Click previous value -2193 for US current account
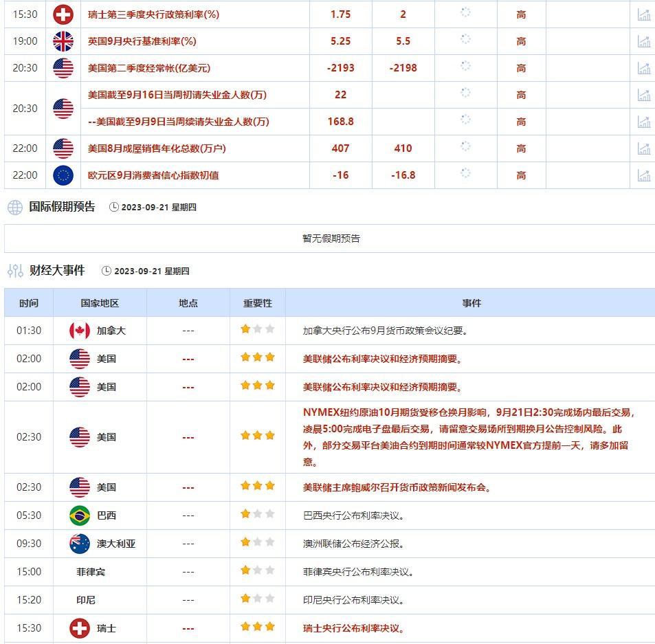Viewport: 655px width, 644px height. click(340, 68)
